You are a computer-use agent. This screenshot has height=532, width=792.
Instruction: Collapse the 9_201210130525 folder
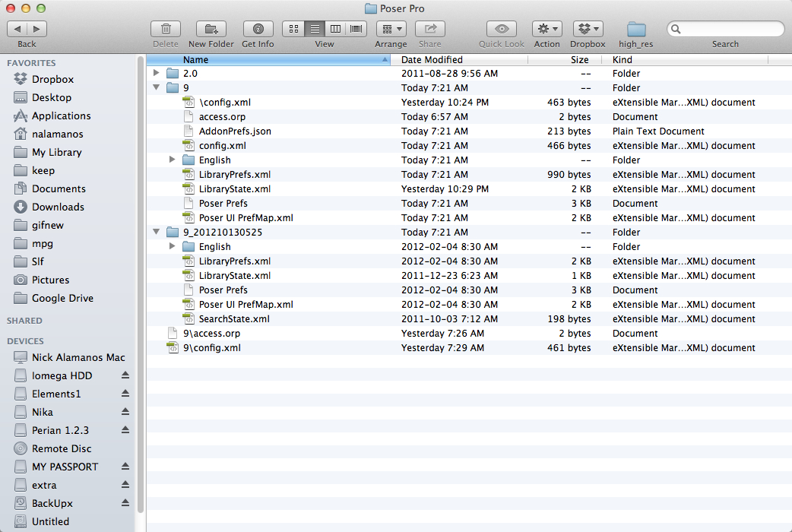pyautogui.click(x=157, y=232)
